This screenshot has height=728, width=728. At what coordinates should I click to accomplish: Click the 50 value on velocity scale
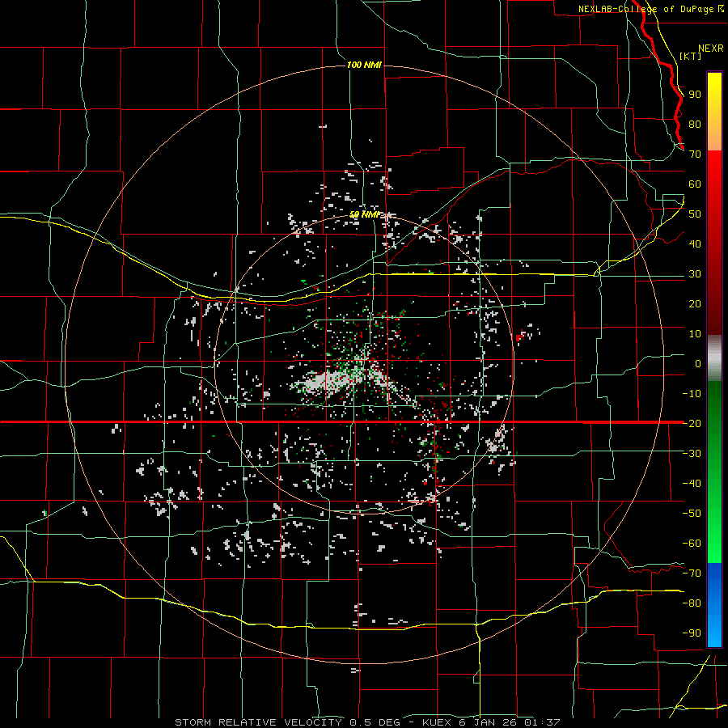(695, 214)
